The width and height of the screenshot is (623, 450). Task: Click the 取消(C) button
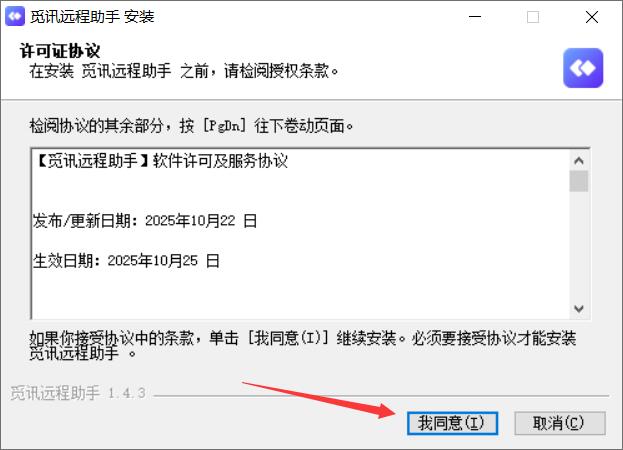point(560,423)
